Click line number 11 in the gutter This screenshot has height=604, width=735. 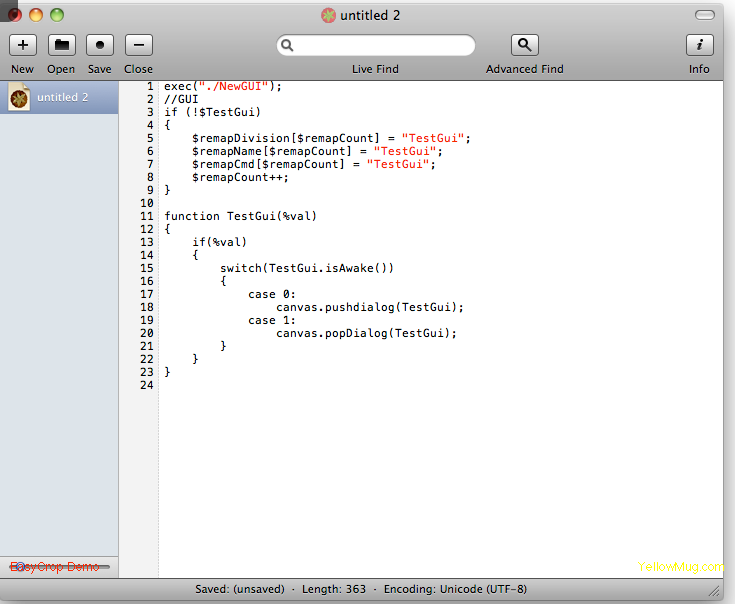[x=146, y=216]
